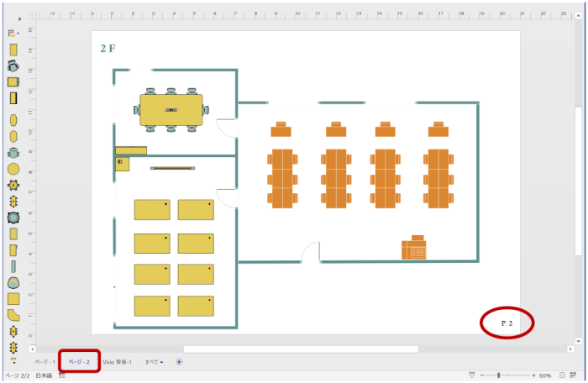
Task: Click the 日本語 language indicator
Action: [44, 375]
